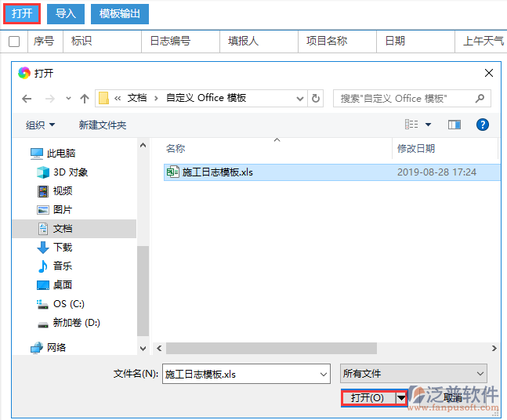This screenshot has height=420, width=507.
Task: Click the sidebar scroll up arrow
Action: click(x=143, y=145)
